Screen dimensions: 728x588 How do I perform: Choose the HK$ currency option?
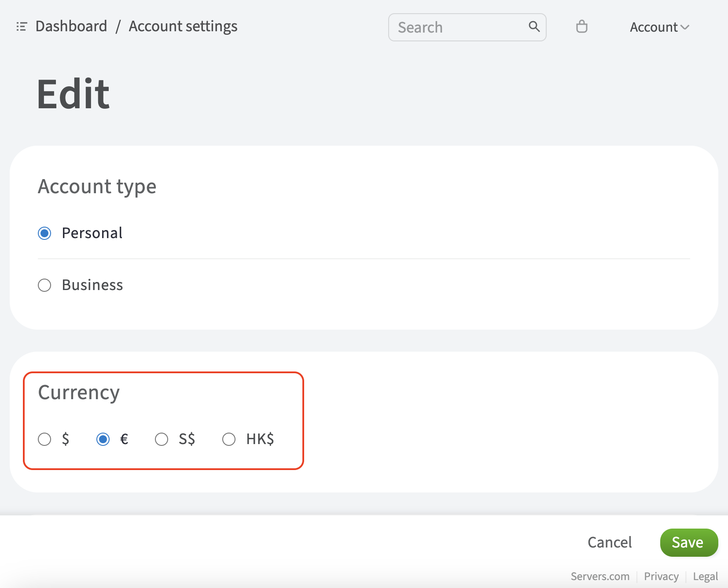(x=229, y=439)
